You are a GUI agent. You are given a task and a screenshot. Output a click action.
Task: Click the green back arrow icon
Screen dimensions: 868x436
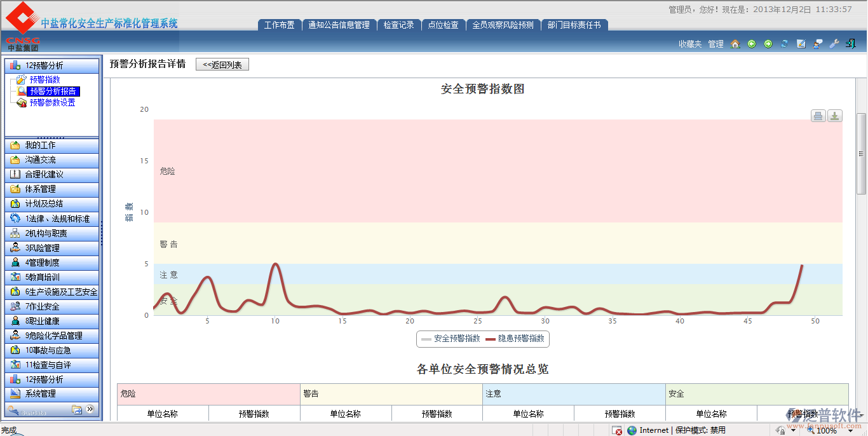click(752, 44)
